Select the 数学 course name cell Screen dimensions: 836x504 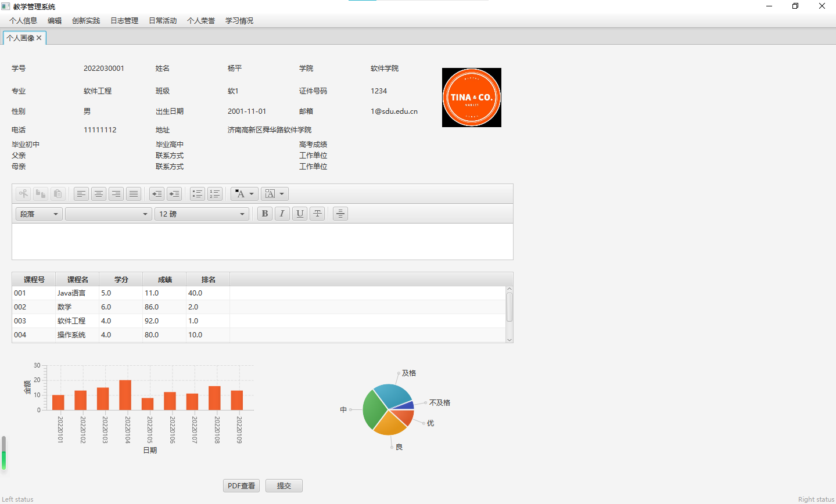(x=77, y=307)
